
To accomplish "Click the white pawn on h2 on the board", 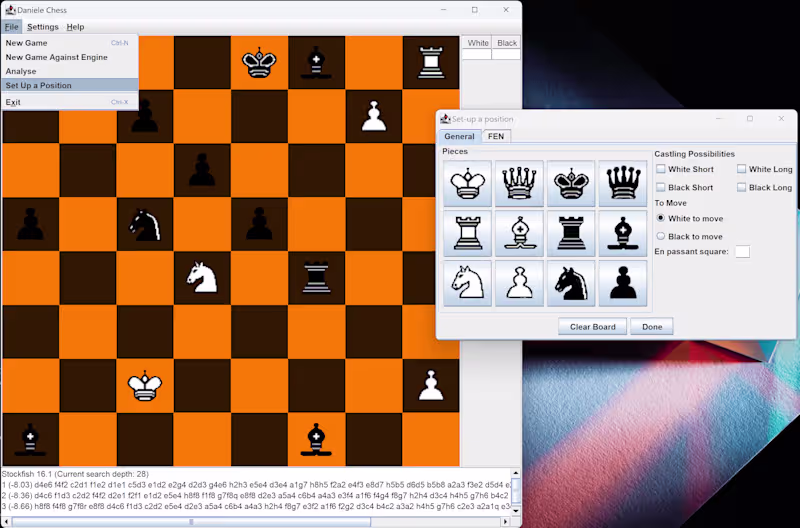I will (431, 386).
